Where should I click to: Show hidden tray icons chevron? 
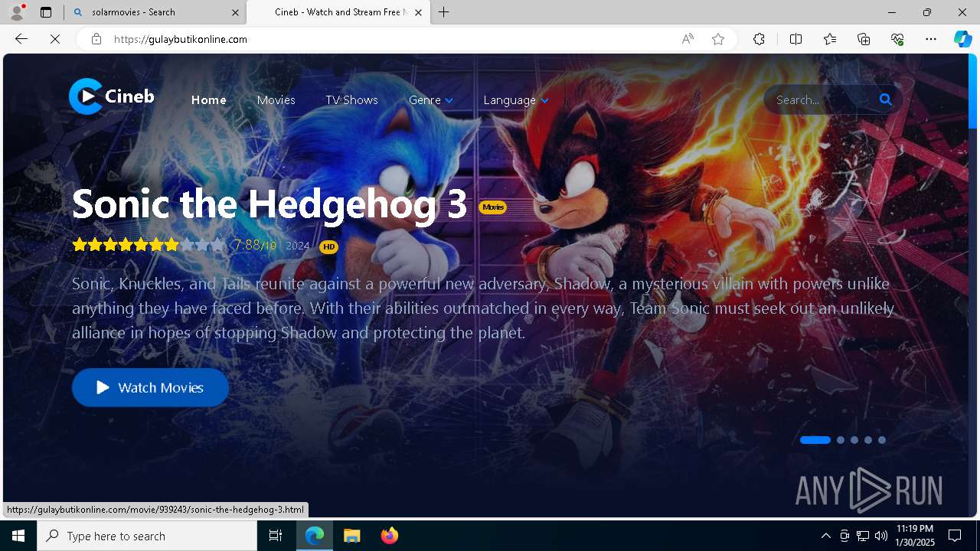tap(825, 536)
